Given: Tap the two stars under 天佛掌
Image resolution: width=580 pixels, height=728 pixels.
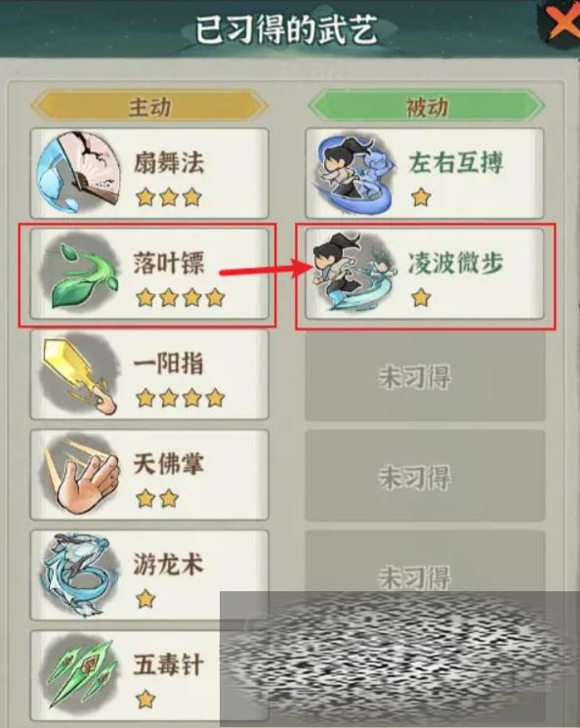Looking at the screenshot, I should pyautogui.click(x=157, y=498).
